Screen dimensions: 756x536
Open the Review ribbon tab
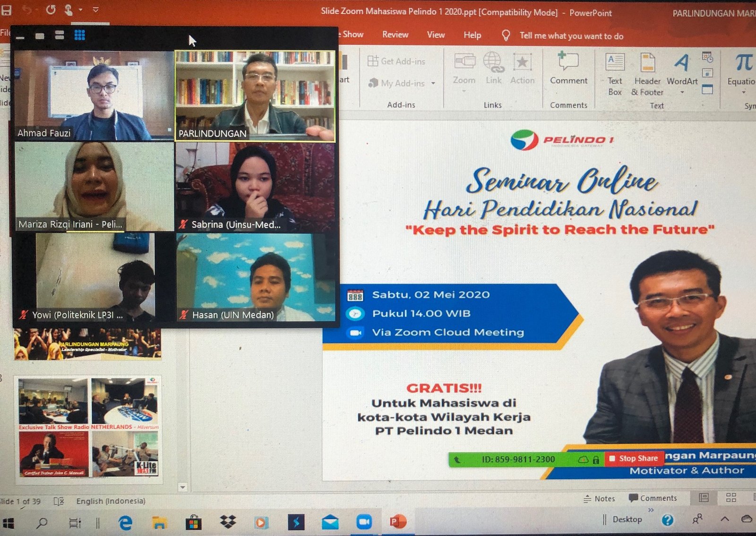[395, 35]
